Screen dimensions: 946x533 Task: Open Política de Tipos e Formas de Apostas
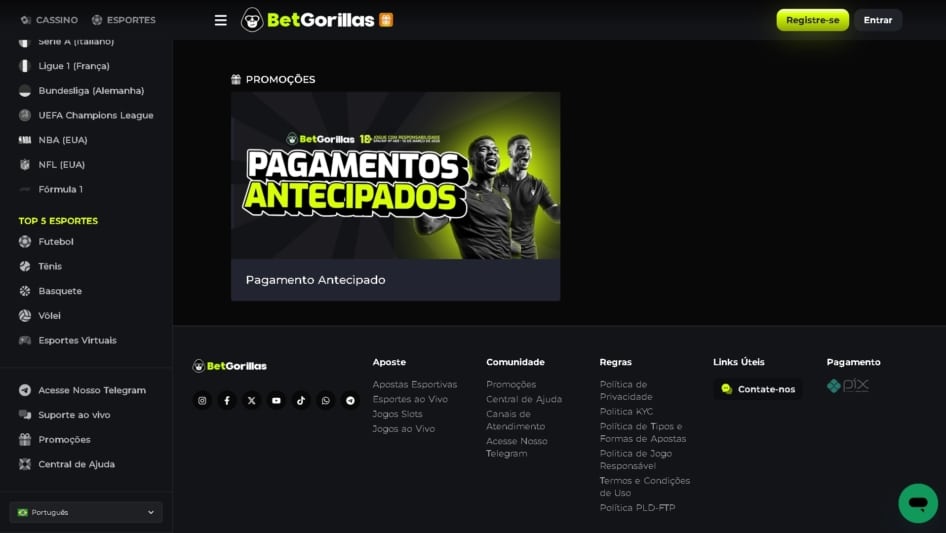click(643, 432)
